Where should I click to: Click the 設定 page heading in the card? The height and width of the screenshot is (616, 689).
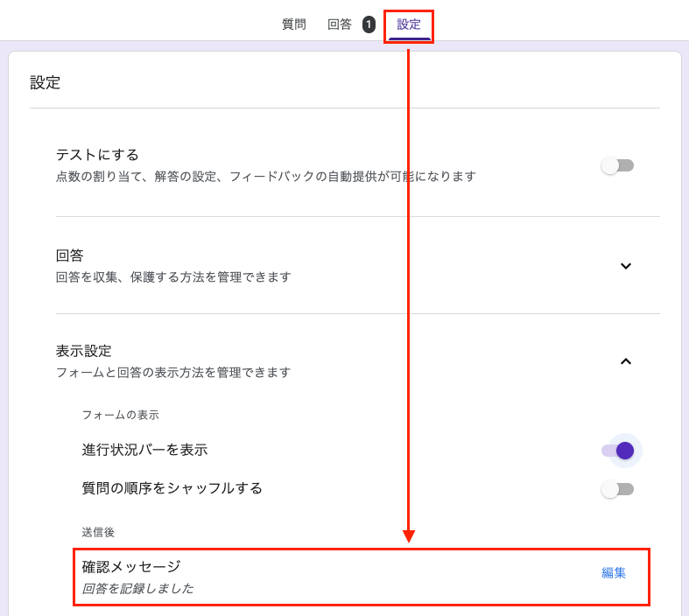[46, 83]
